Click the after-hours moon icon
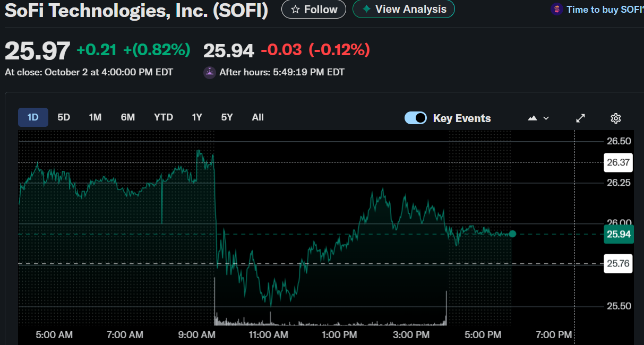 point(209,73)
